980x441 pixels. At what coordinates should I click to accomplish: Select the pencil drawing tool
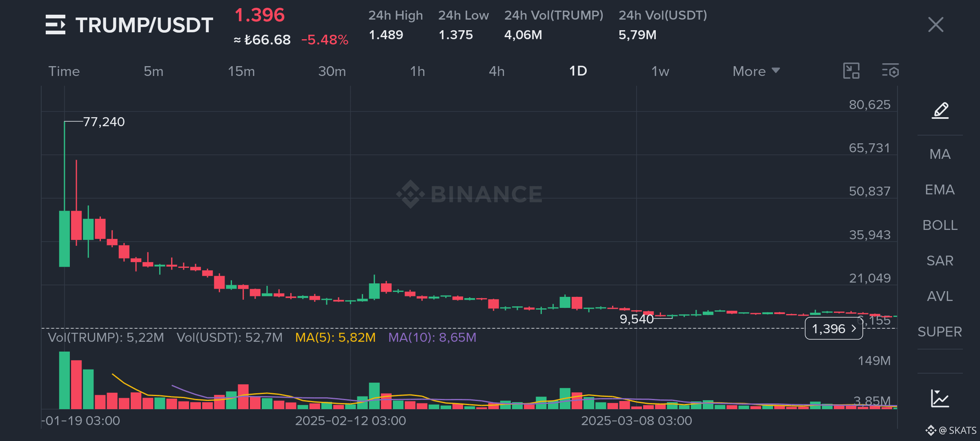click(940, 111)
